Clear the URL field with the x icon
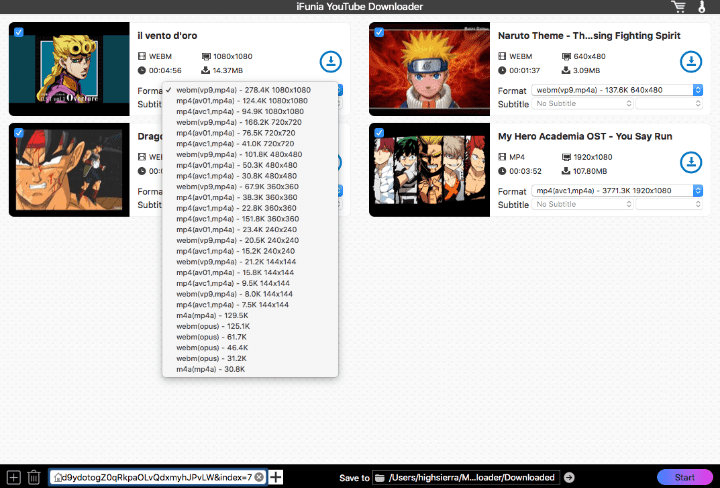Image resolution: width=720 pixels, height=488 pixels. 259,478
